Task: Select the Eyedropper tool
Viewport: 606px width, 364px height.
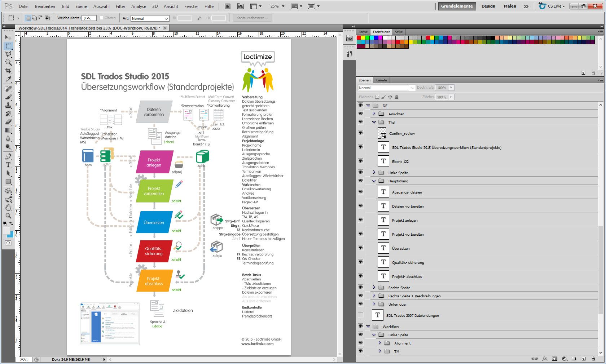Action: [x=8, y=79]
